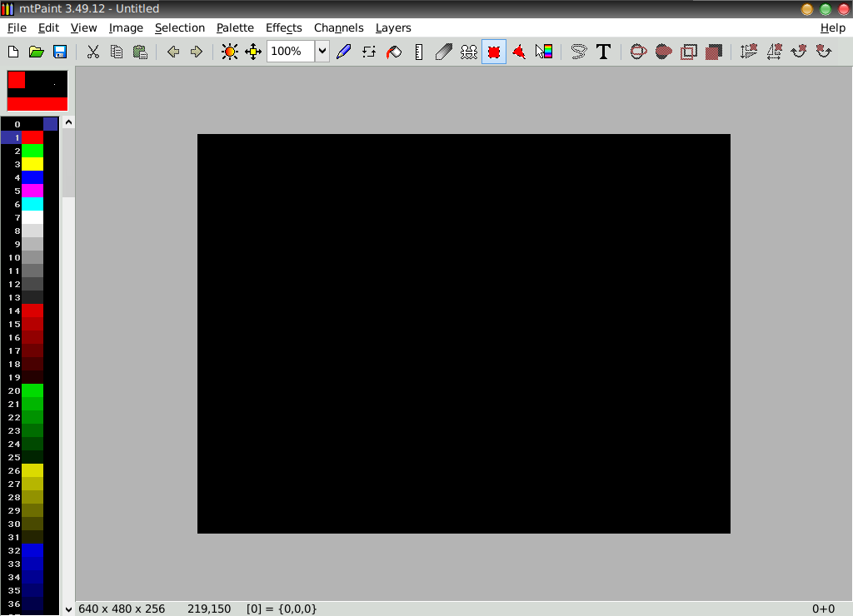Click the Copy icon in toolbar
This screenshot has width=853, height=616.
(x=117, y=52)
